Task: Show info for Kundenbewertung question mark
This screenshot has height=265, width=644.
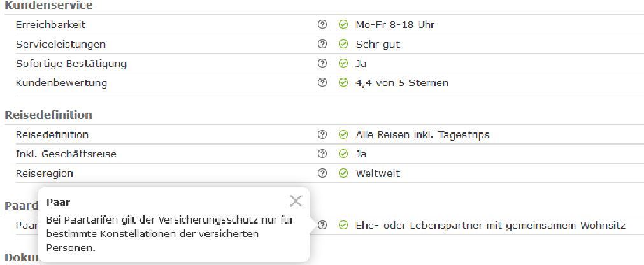Action: click(322, 82)
